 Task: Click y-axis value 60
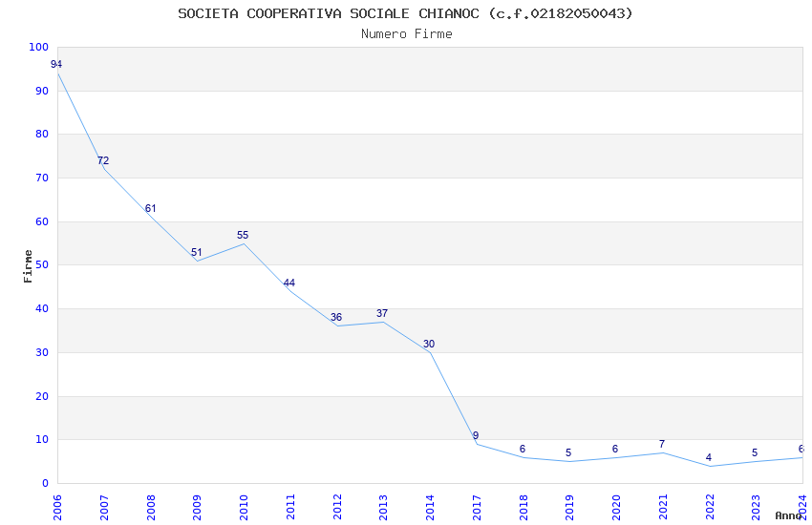pyautogui.click(x=41, y=221)
